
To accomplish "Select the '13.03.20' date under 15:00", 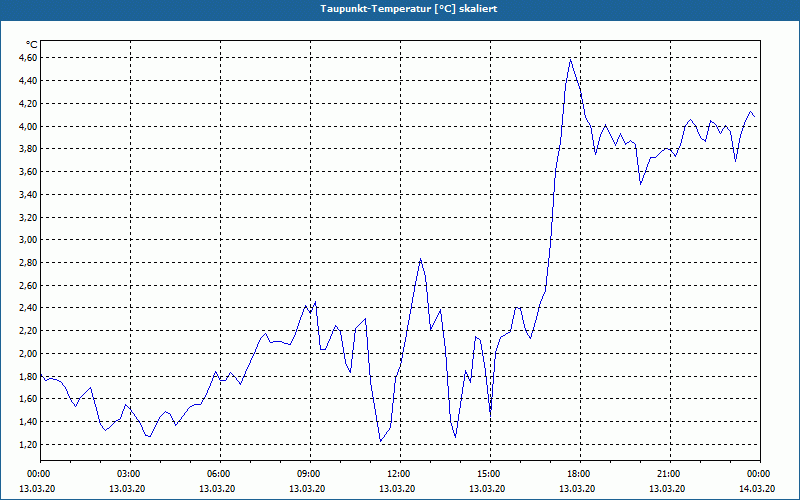I will [x=487, y=489].
